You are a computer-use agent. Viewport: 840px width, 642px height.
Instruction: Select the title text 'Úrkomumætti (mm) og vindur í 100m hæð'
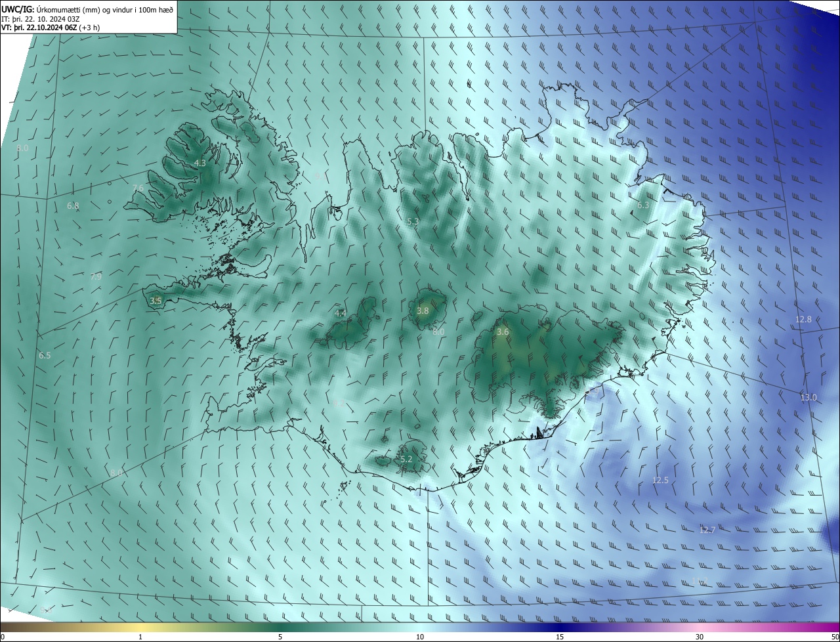(x=104, y=9)
